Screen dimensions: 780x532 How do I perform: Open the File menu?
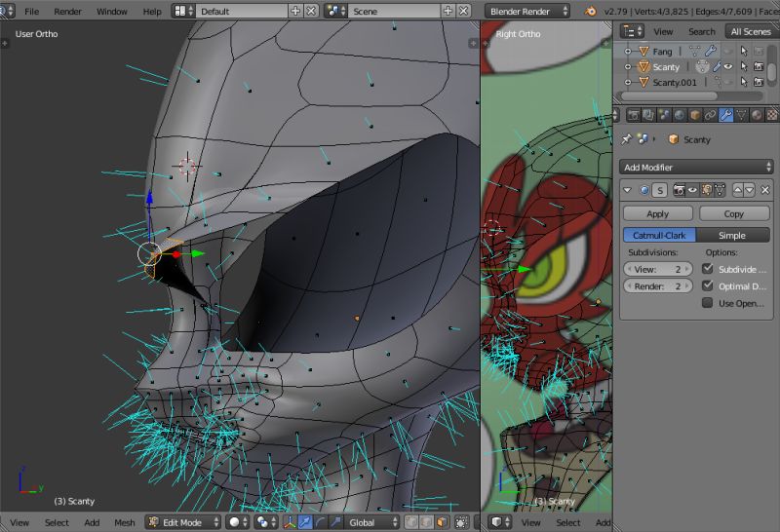coord(31,11)
